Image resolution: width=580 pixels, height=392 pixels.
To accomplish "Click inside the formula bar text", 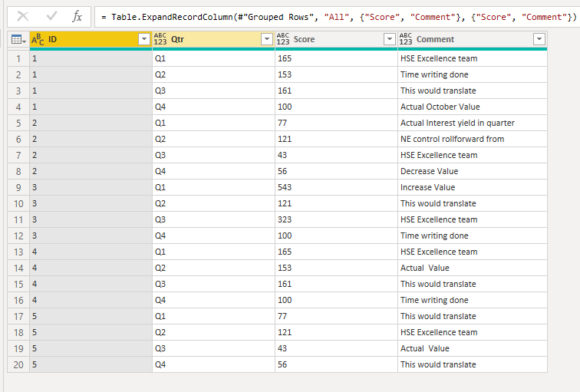I will click(338, 17).
